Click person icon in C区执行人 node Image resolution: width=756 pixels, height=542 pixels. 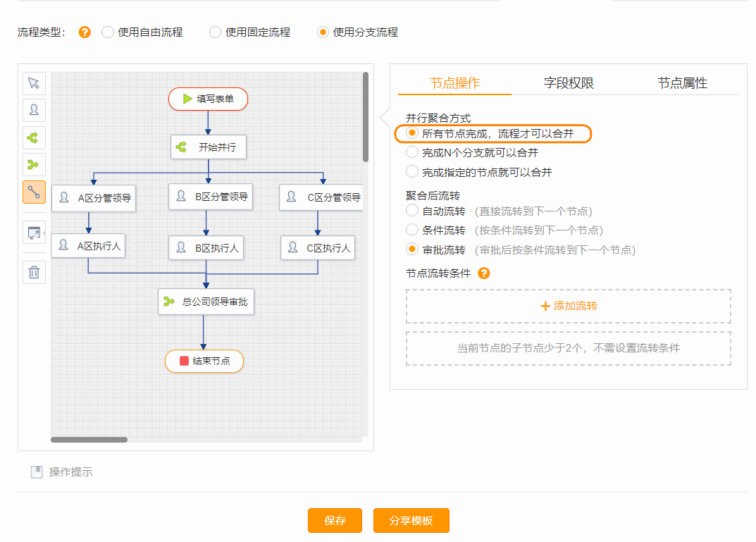292,247
